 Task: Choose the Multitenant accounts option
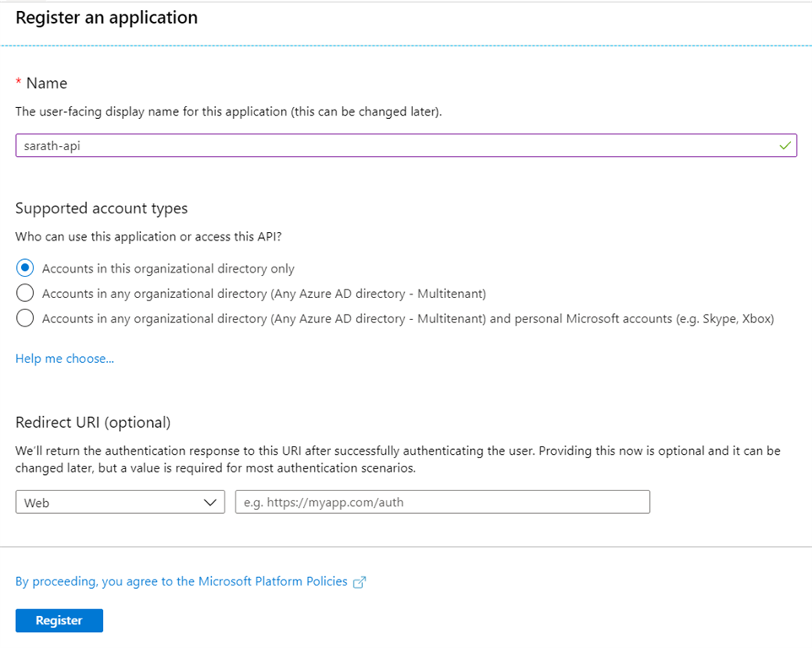click(24, 293)
